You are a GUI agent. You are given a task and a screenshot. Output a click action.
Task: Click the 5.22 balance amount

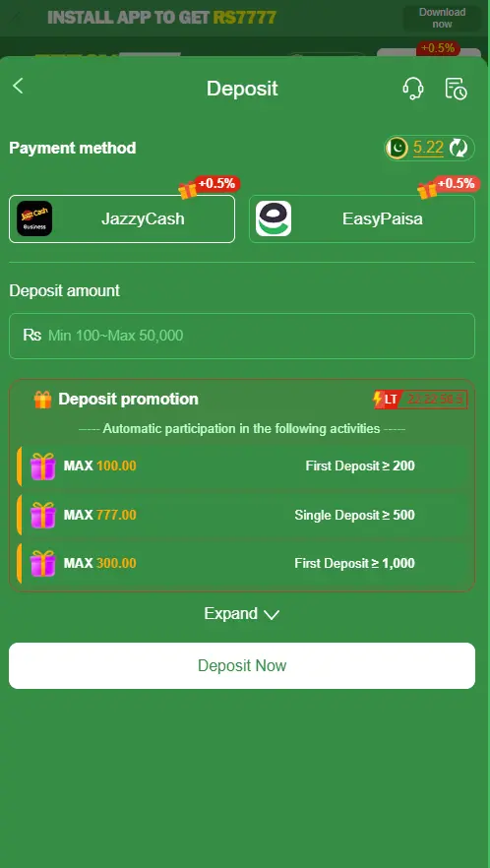428,148
